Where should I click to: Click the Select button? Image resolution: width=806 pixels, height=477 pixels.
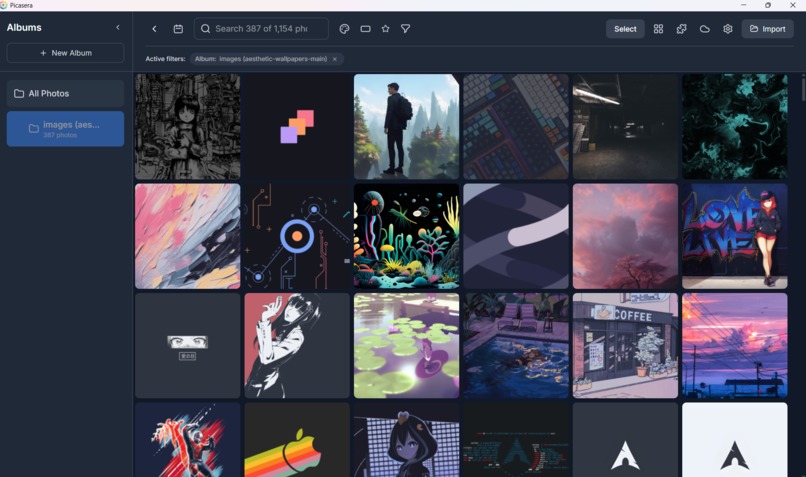pos(625,29)
